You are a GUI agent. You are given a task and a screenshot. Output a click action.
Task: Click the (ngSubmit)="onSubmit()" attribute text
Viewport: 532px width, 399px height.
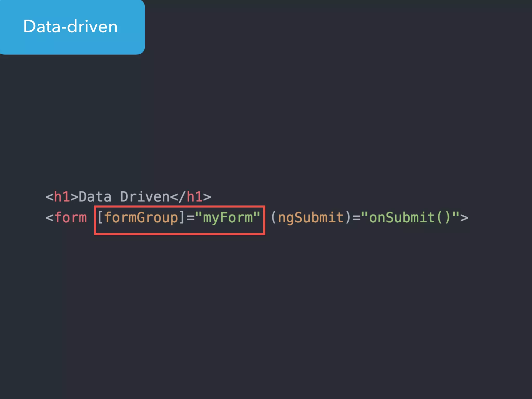point(365,217)
